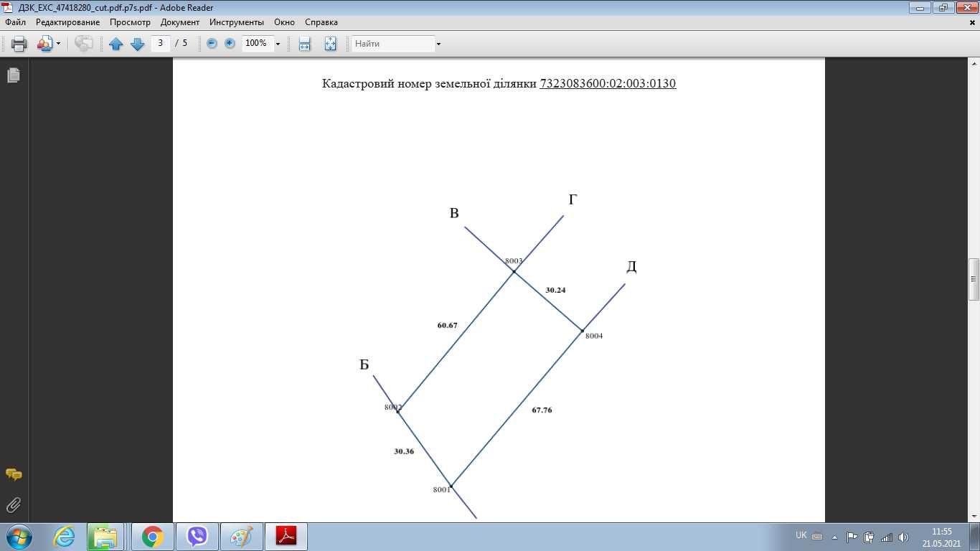Click scrollbar up arrow at top right
The width and height of the screenshot is (980, 551).
click(x=974, y=65)
